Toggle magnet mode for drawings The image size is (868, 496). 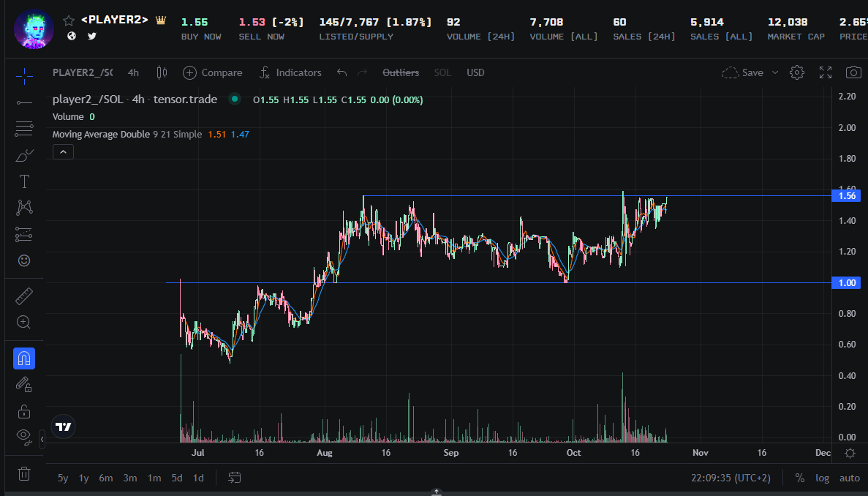pyautogui.click(x=24, y=358)
